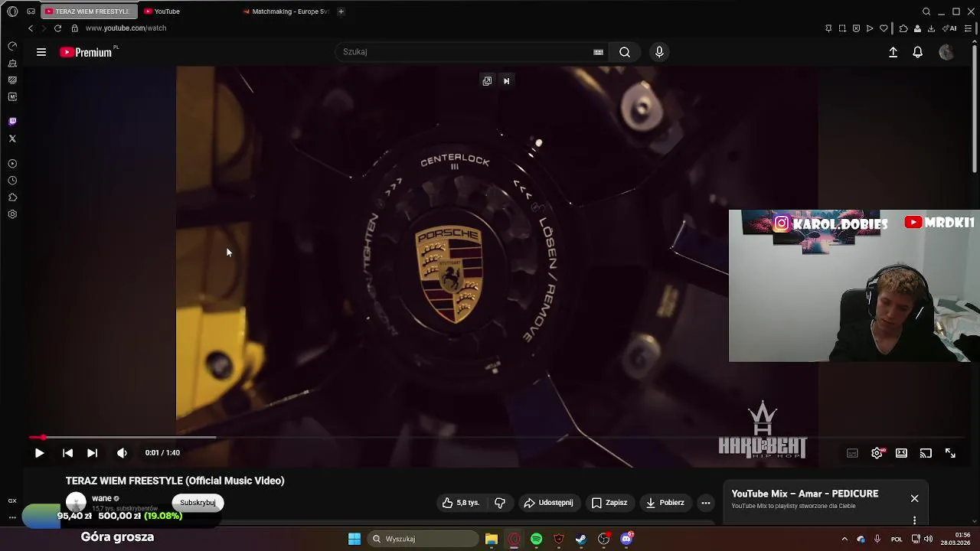Toggle subtitles in the player
The image size is (980, 551).
(852, 453)
